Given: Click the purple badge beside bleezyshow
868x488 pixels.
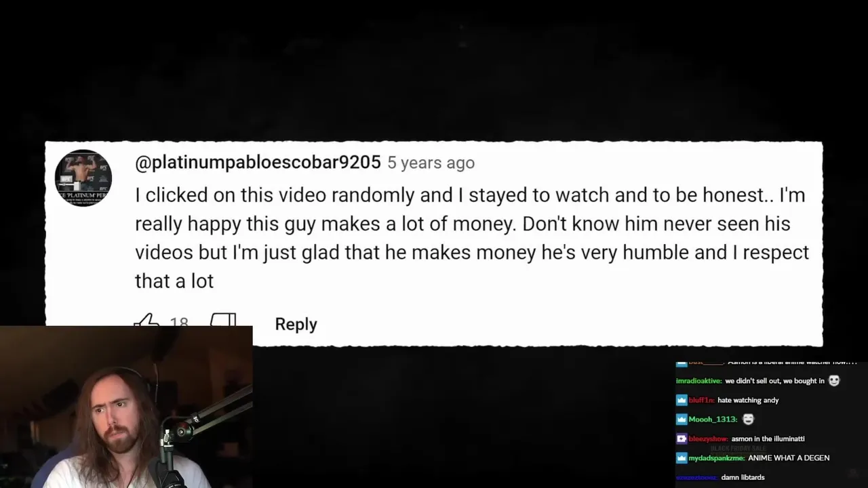Looking at the screenshot, I should 682,439.
